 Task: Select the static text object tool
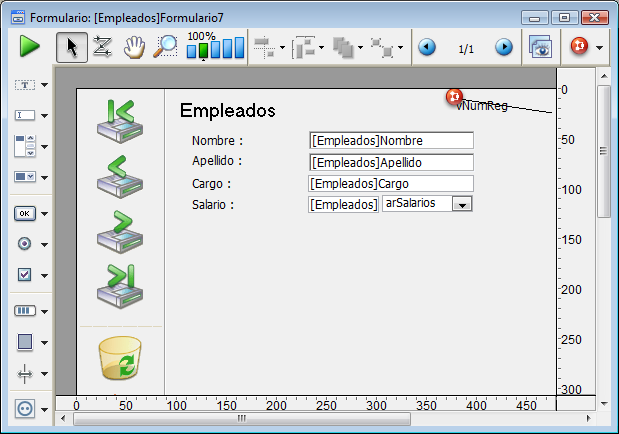coord(24,85)
